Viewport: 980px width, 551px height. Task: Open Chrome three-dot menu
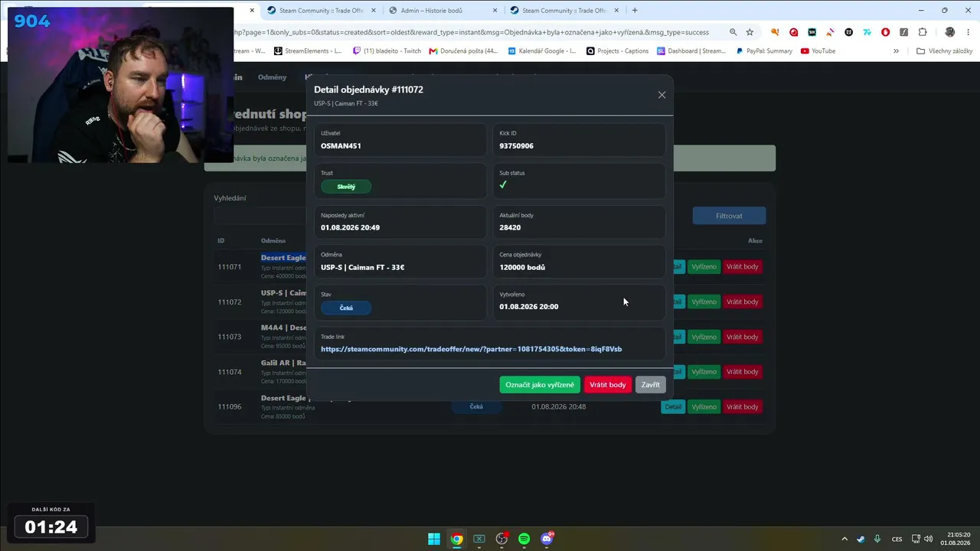click(x=968, y=32)
